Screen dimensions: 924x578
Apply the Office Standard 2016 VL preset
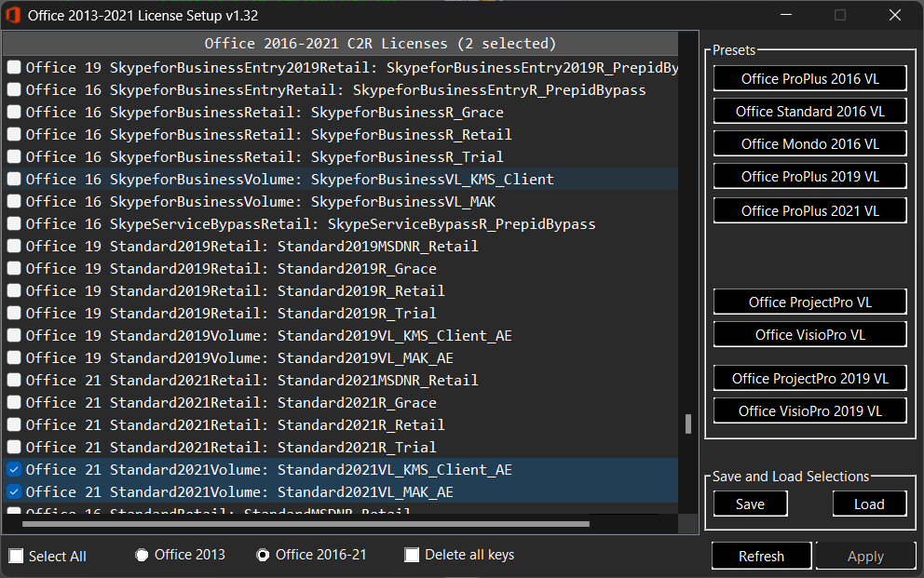809,111
